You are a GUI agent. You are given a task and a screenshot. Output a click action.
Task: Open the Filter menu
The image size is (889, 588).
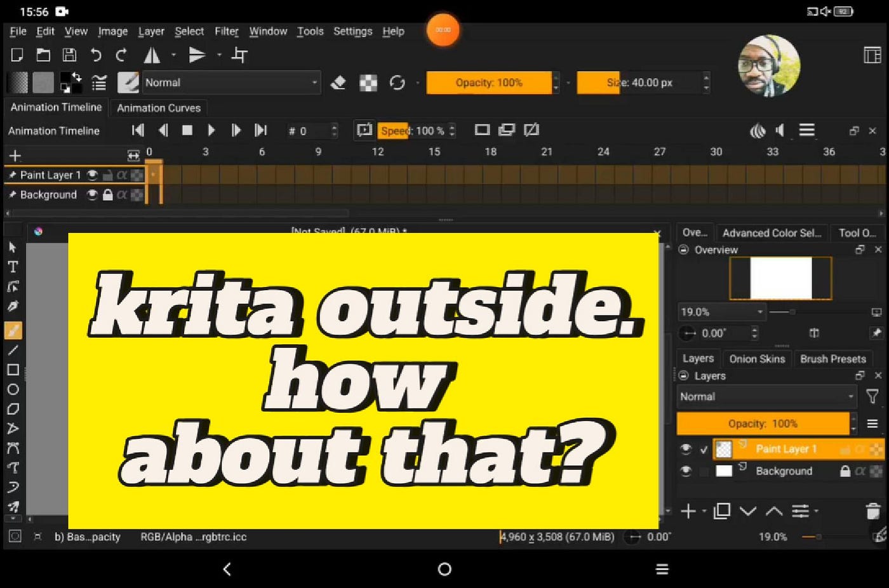coord(226,31)
